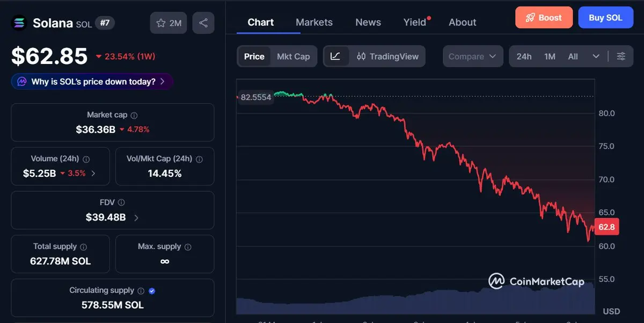644x323 pixels.
Task: Click the Boost button
Action: pos(544,18)
